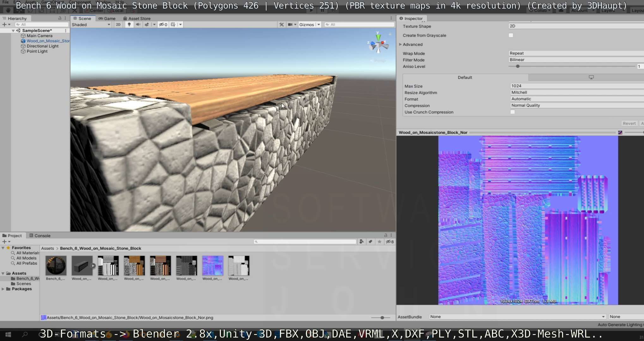Open Compression quality dropdown
644x341 pixels.
tap(577, 105)
